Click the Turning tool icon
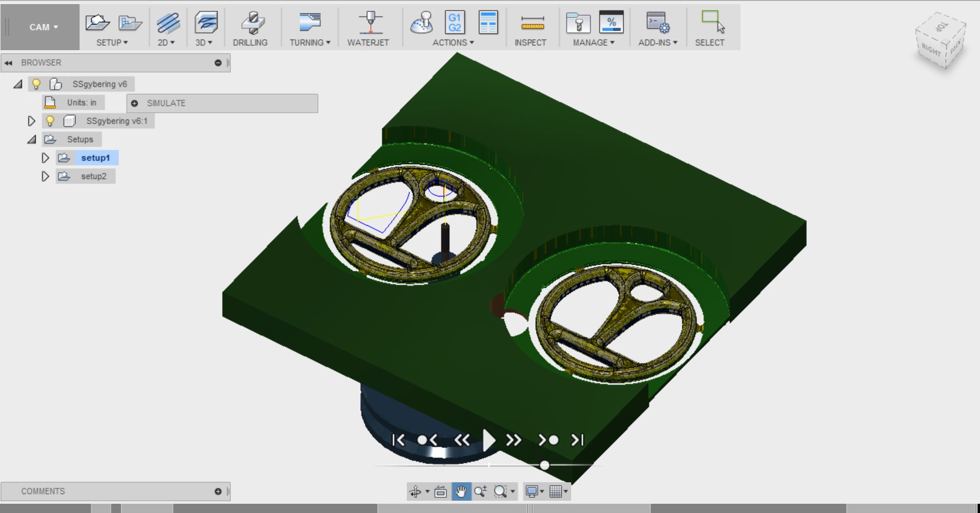This screenshot has height=513, width=980. [x=310, y=23]
